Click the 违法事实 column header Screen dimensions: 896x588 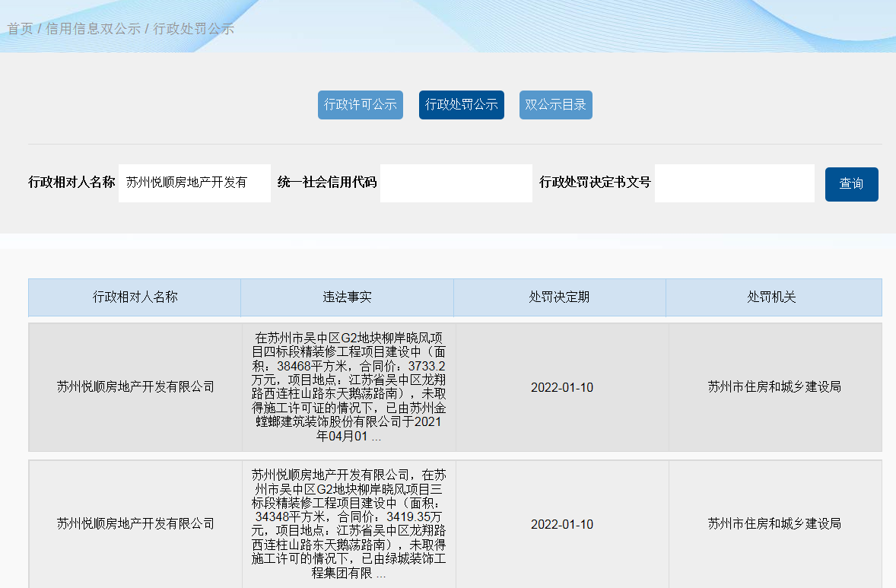(x=347, y=297)
